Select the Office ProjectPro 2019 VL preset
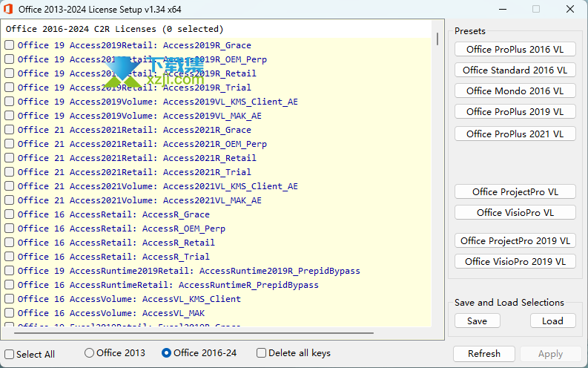This screenshot has height=368, width=588. click(x=515, y=241)
